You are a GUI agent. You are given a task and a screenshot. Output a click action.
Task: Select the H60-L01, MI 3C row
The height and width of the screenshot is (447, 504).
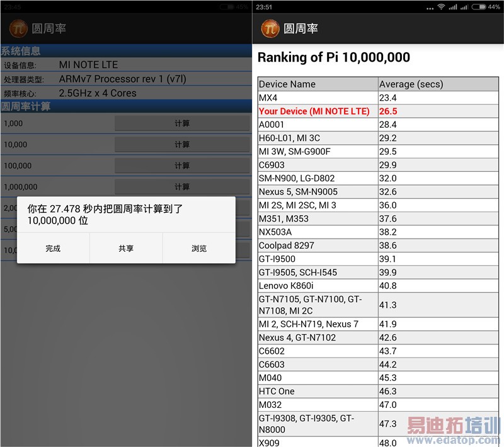tap(378, 138)
